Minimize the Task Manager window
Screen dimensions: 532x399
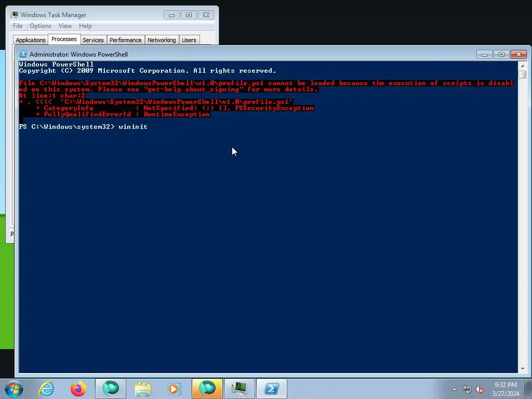pyautogui.click(x=171, y=15)
